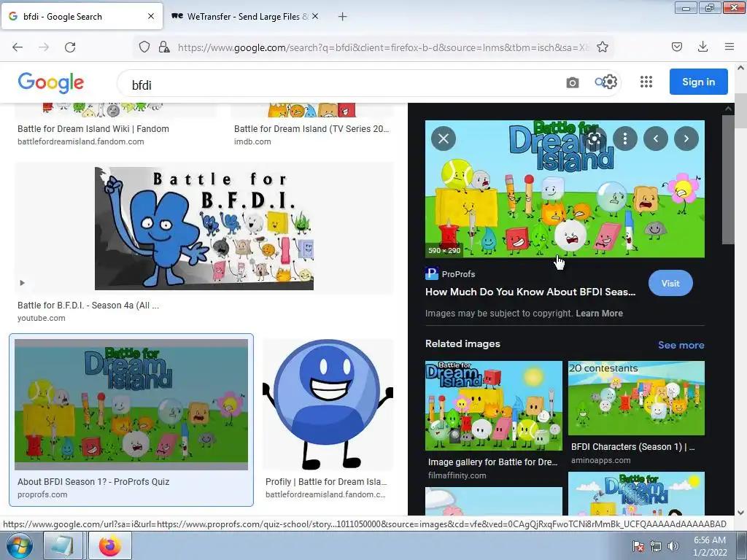The height and width of the screenshot is (560, 747).
Task: Click the youtube.com source text
Action: [x=42, y=318]
